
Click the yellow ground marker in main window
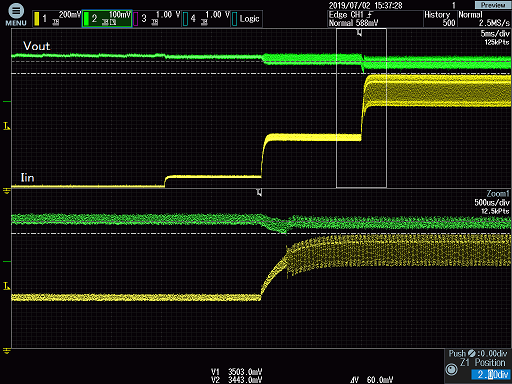pyautogui.click(x=6, y=191)
